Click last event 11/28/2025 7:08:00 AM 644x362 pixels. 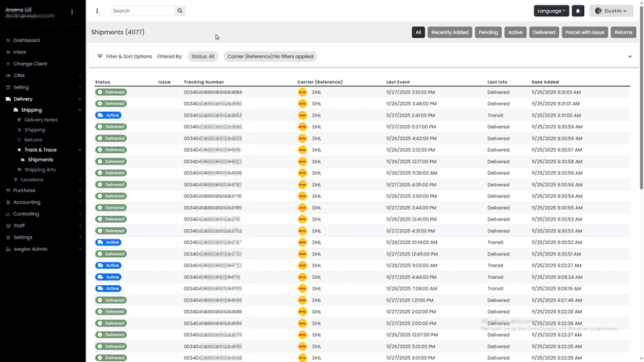point(411,288)
